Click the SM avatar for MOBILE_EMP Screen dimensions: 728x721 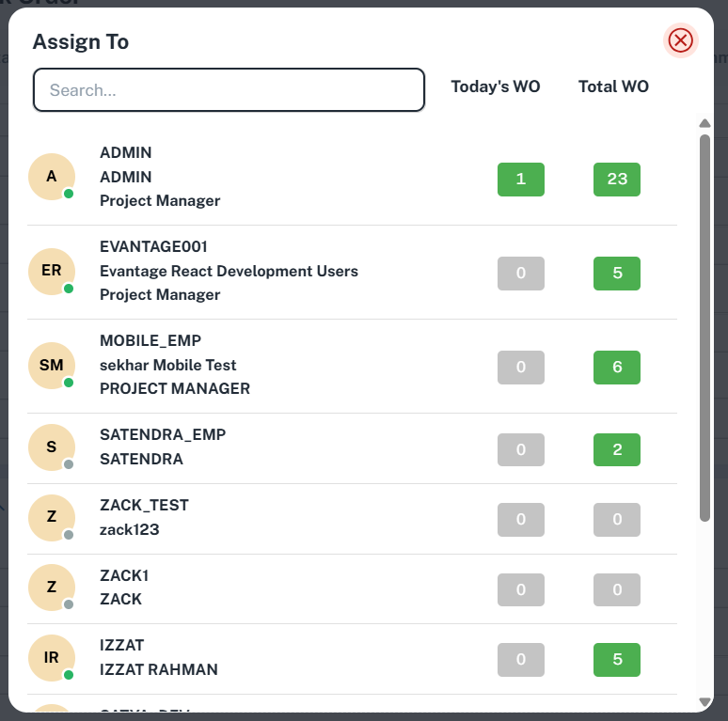(52, 366)
